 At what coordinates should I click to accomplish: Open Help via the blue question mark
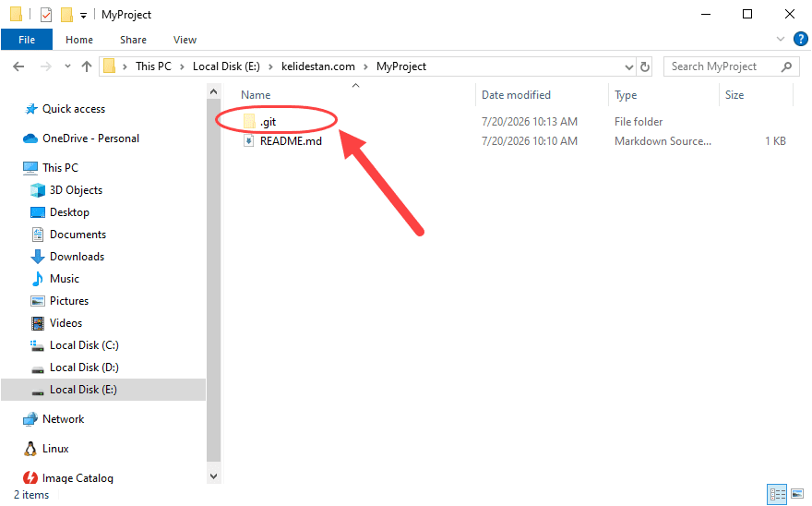pyautogui.click(x=801, y=39)
